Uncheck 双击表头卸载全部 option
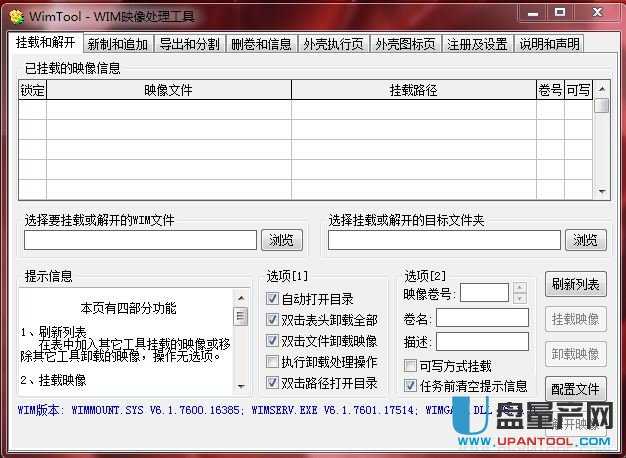The width and height of the screenshot is (626, 458). click(273, 320)
